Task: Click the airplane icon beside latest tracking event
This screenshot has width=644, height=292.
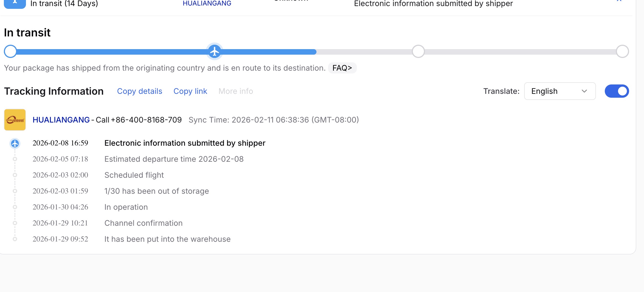Action: (x=15, y=144)
